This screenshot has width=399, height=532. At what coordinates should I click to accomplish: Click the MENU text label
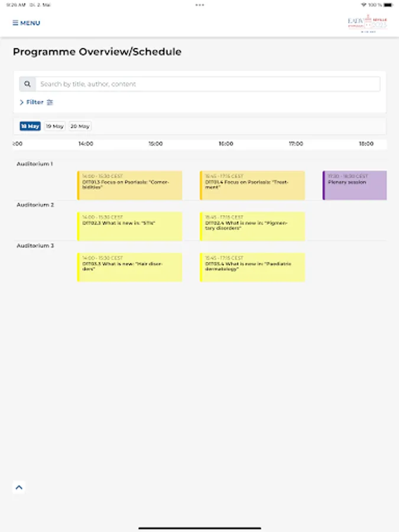(x=28, y=22)
